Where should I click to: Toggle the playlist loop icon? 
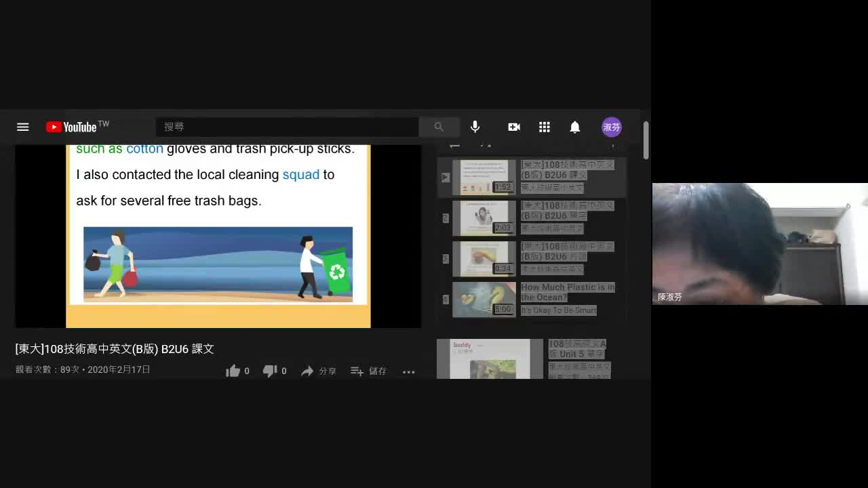coord(454,144)
